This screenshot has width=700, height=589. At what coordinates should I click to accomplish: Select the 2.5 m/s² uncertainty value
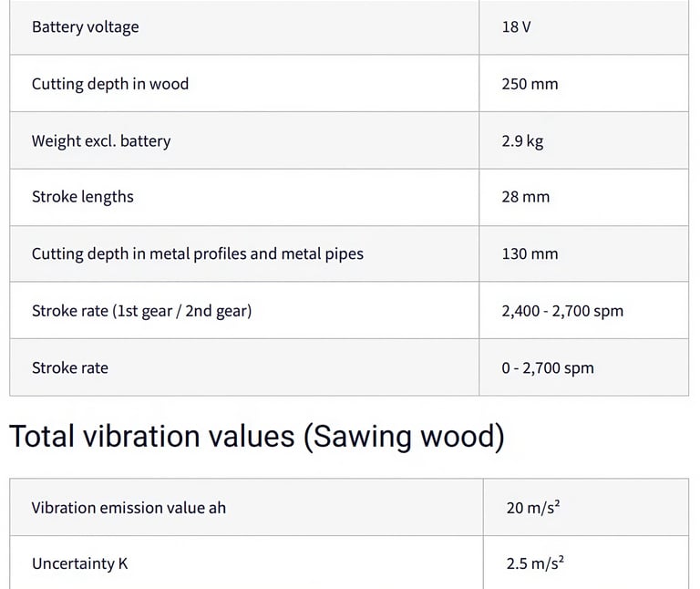coord(535,563)
